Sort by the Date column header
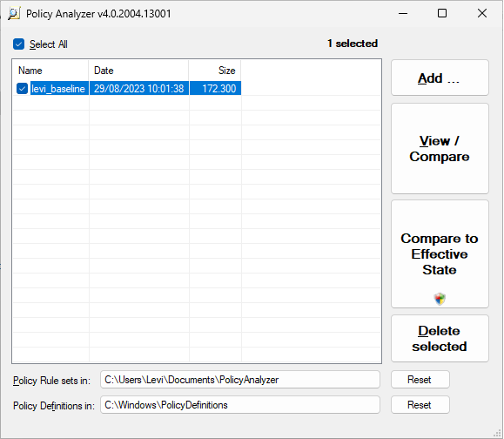This screenshot has width=504, height=439. pyautogui.click(x=138, y=71)
